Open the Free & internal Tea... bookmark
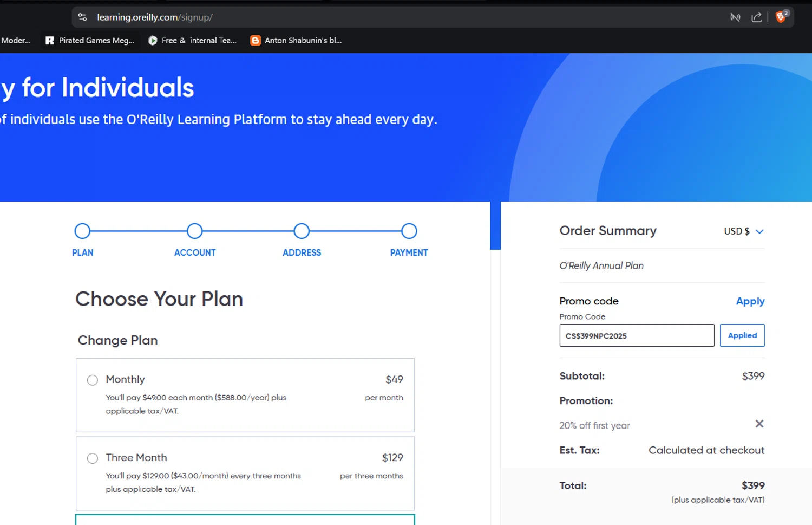Screen dimensions: 812x525 [x=192, y=41]
